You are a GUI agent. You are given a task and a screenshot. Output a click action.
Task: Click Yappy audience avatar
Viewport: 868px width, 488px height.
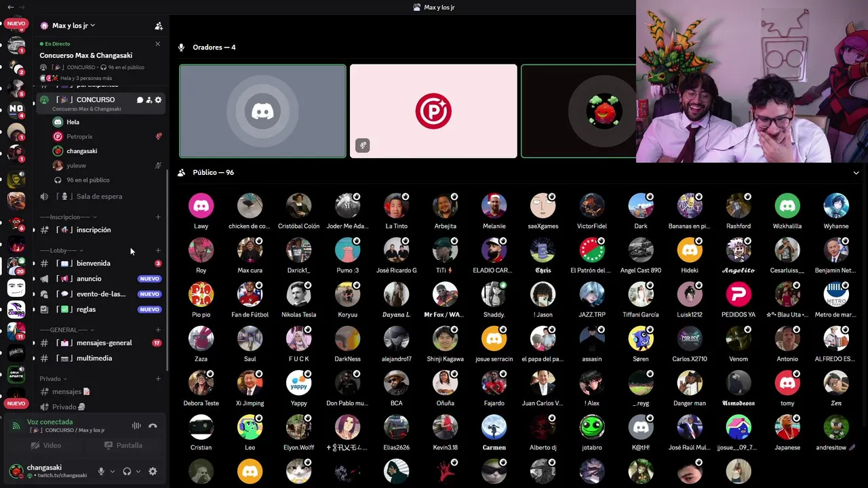[x=298, y=383]
